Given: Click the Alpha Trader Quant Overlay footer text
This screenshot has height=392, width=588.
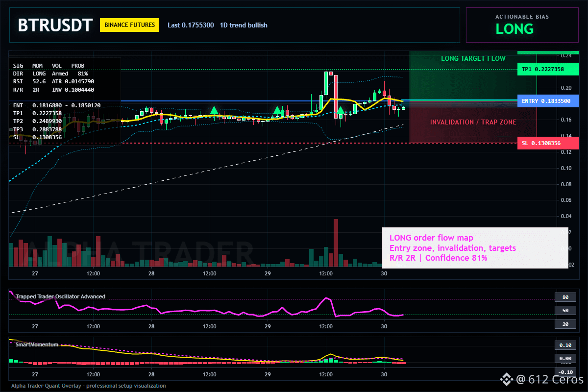Looking at the screenshot, I should coord(88,386).
